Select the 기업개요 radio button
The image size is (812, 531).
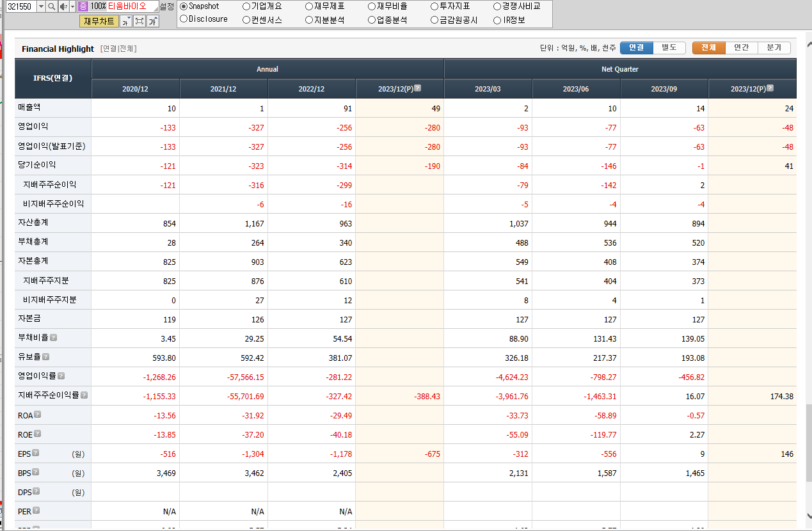pos(246,6)
